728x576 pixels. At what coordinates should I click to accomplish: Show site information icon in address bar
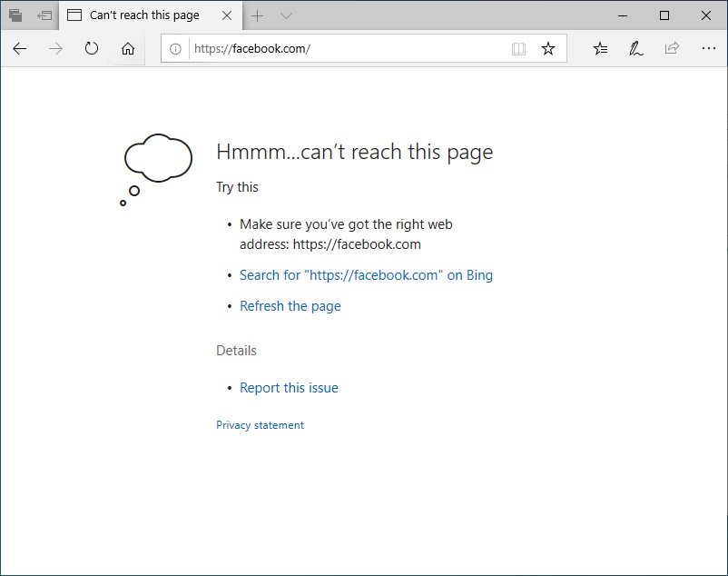point(175,49)
